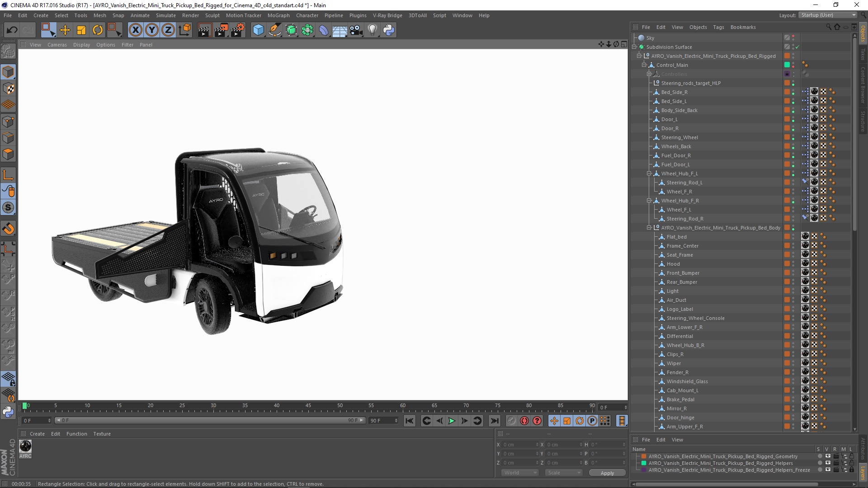Click the coordinate system icon
Viewport: 868px width, 488px height.
coord(185,30)
